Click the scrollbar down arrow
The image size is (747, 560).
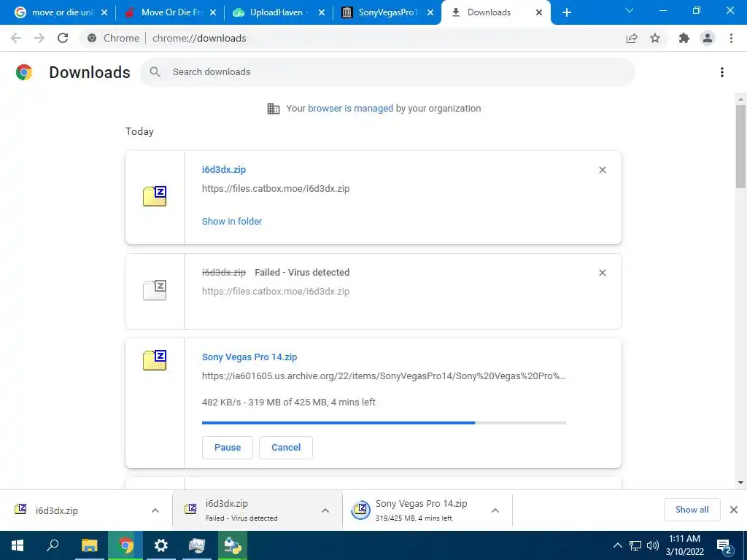(x=740, y=483)
